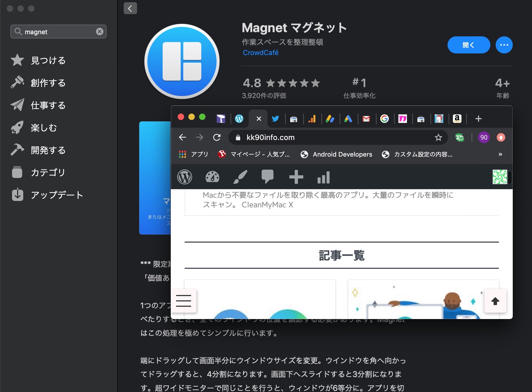Screen dimensions: 532x392
Task: Open the カスタム設定の内容 bookmark
Action: click(417, 154)
